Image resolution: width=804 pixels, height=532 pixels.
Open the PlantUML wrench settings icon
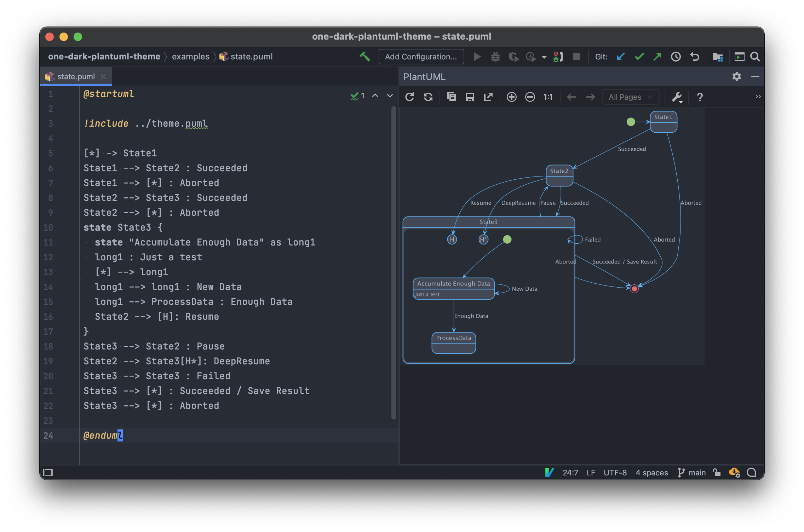677,97
